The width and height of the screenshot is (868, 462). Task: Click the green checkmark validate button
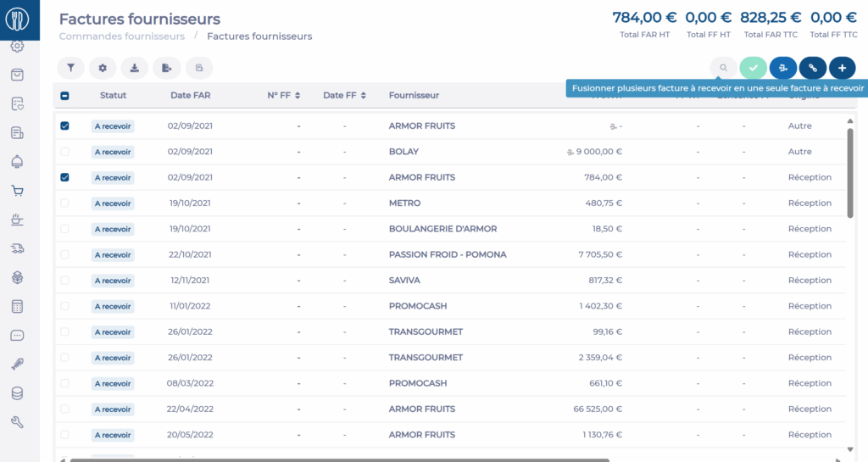coord(753,68)
